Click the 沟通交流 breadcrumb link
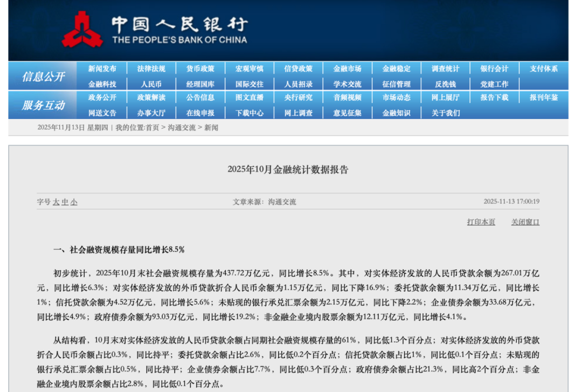 (x=182, y=128)
